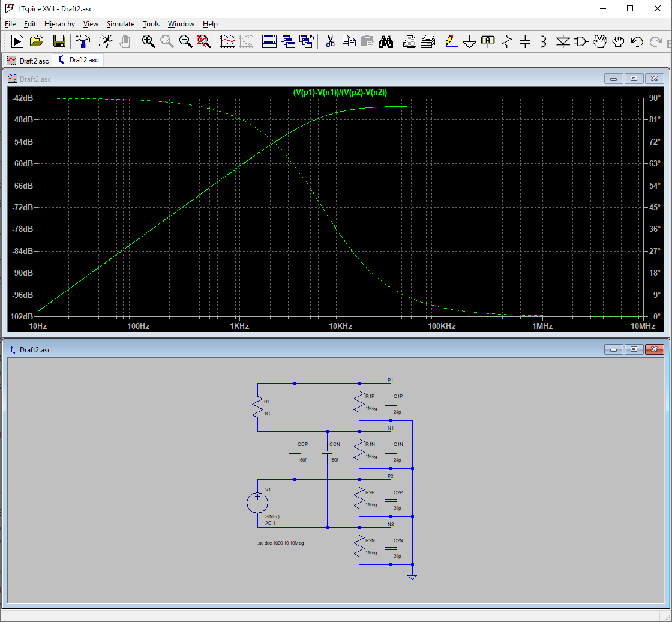Image resolution: width=672 pixels, height=622 pixels.
Task: Click the Zoom In magnifier icon
Action: [x=148, y=41]
